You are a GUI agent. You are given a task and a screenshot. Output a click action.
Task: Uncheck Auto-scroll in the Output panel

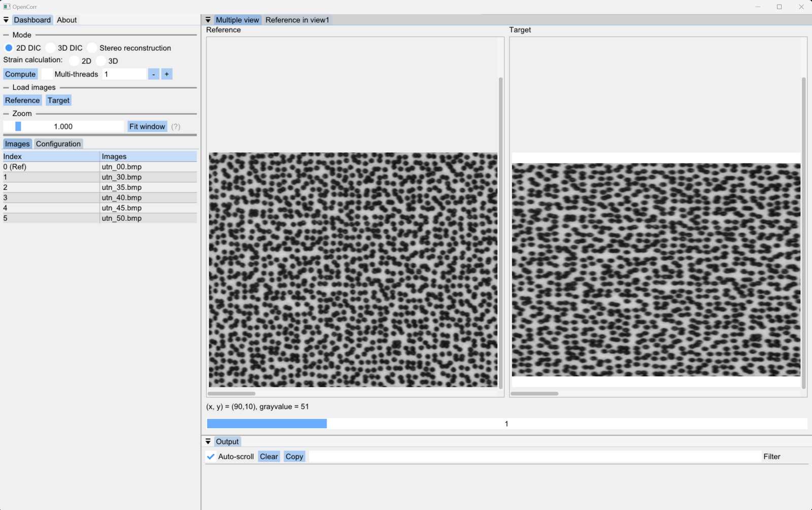211,456
